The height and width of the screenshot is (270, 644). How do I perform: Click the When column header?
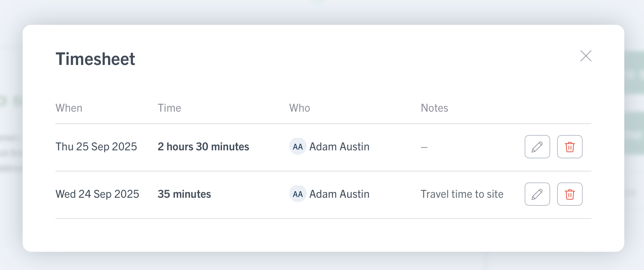(69, 108)
